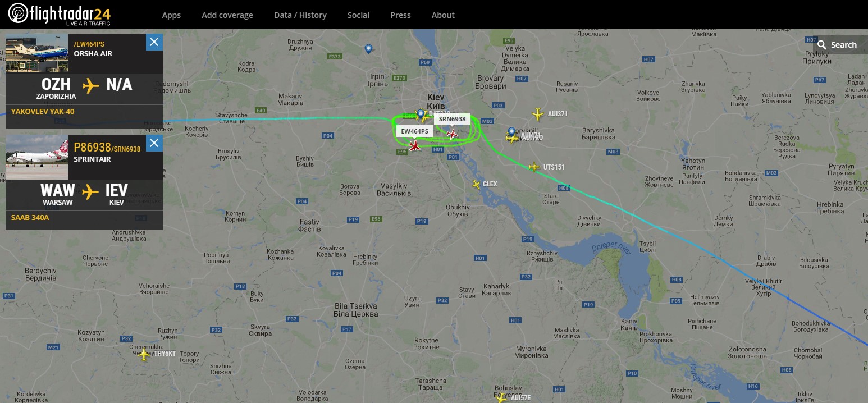The width and height of the screenshot is (868, 403).
Task: Open the Add coverage menu
Action: [x=227, y=15]
